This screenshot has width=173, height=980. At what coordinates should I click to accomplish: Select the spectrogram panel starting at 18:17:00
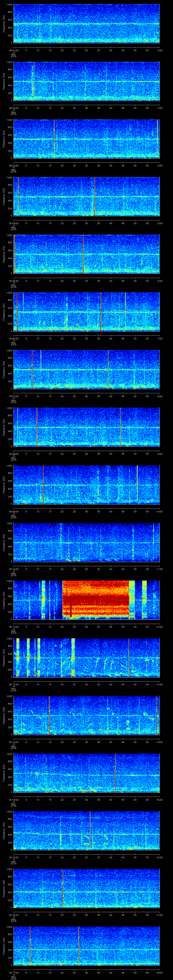[x=86, y=946]
